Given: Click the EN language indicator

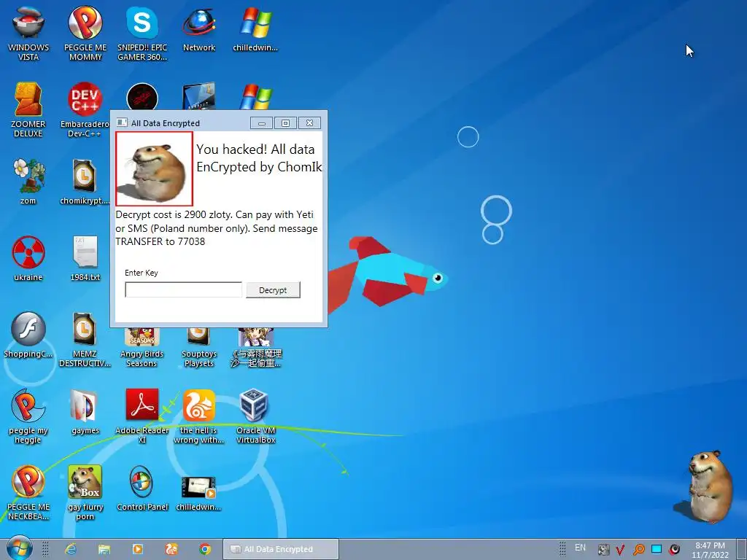Looking at the screenshot, I should (x=580, y=548).
